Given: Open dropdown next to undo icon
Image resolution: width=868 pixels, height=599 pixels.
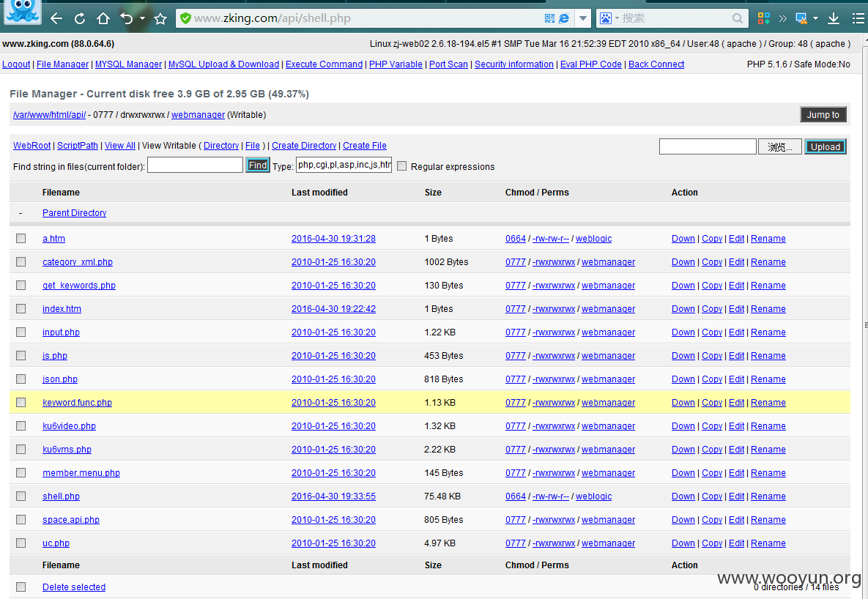Looking at the screenshot, I should click(x=143, y=18).
